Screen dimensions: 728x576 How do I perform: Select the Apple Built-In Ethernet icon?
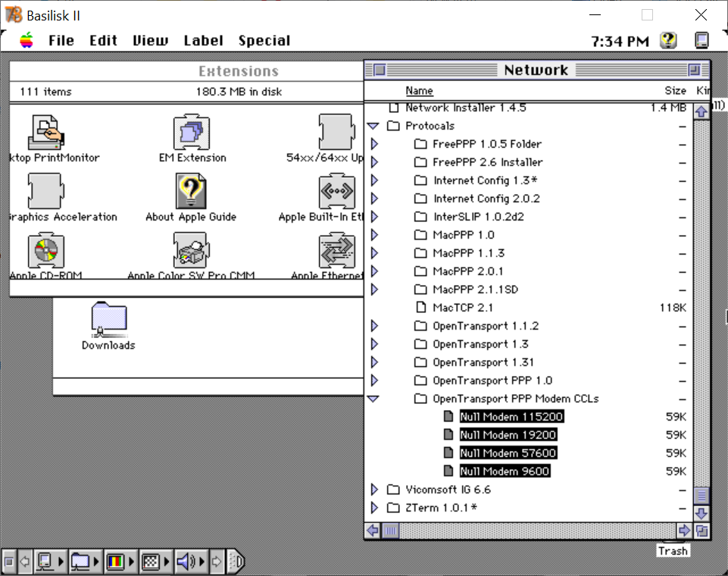tap(336, 191)
